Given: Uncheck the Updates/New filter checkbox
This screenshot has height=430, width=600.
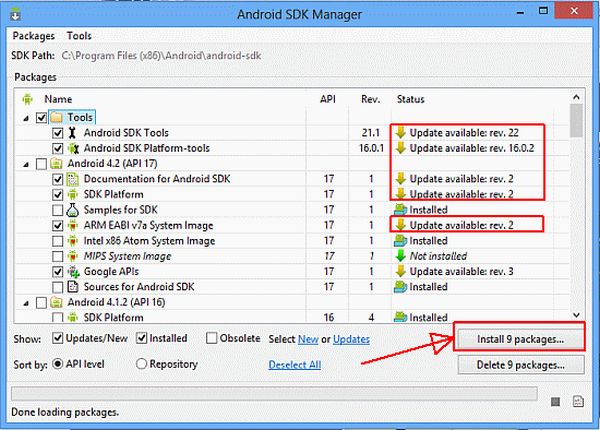Looking at the screenshot, I should coord(57,338).
